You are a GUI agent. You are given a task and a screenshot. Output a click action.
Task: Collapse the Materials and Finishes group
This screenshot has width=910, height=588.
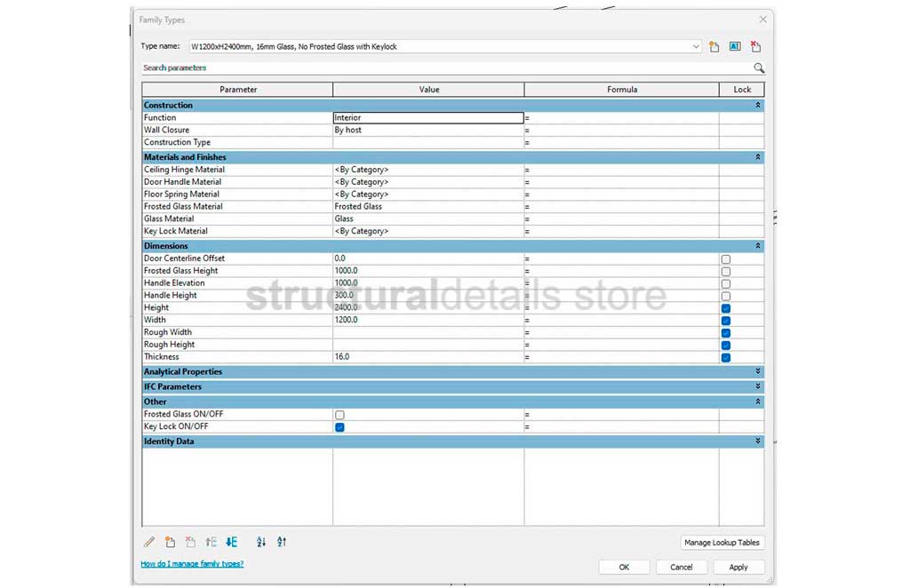[758, 157]
